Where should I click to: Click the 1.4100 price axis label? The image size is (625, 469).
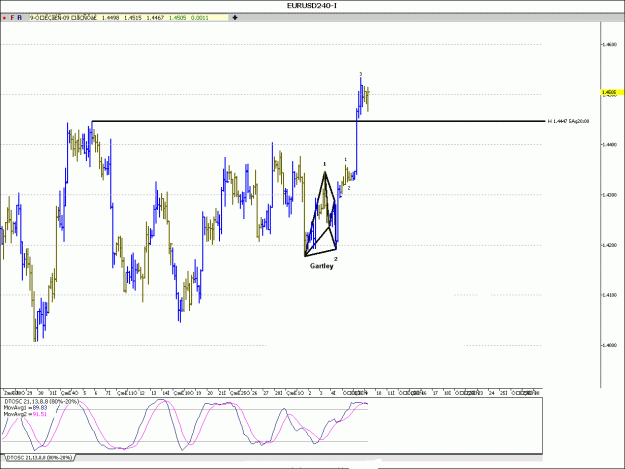[x=609, y=295]
